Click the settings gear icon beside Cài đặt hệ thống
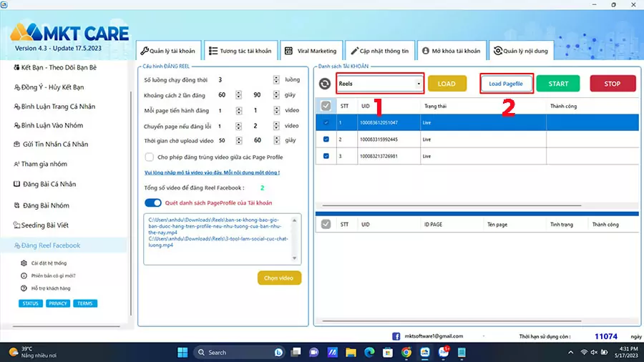This screenshot has height=362, width=644. click(x=24, y=263)
